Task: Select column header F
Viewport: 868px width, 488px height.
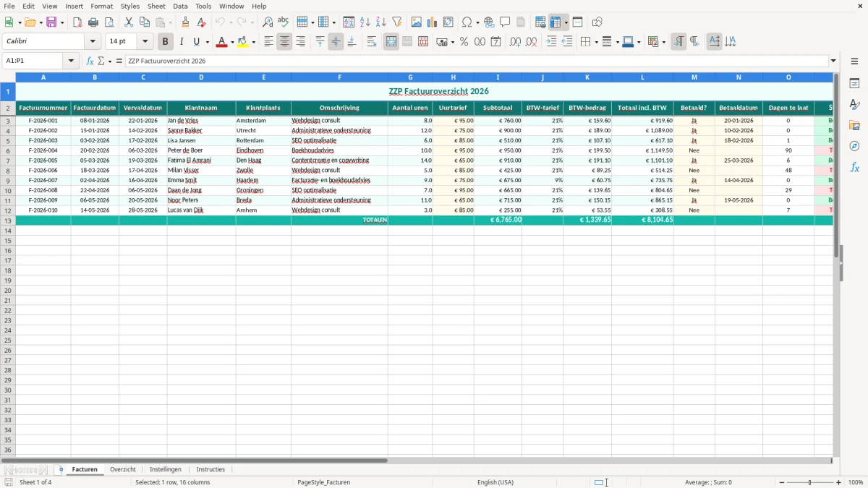Action: click(x=339, y=77)
